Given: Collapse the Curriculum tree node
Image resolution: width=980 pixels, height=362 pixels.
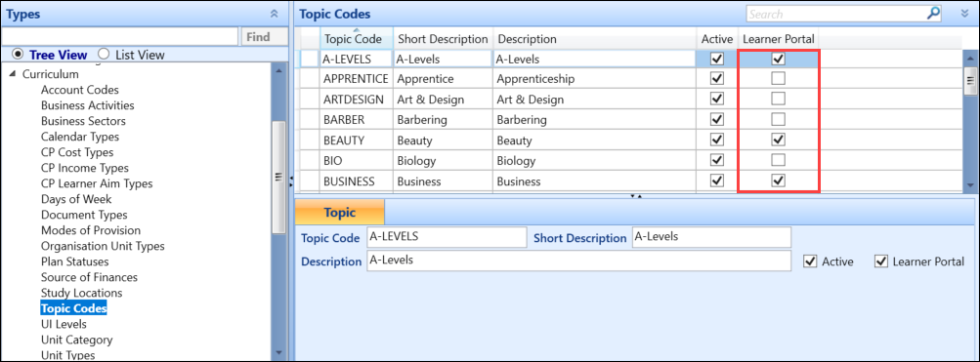Looking at the screenshot, I should pyautogui.click(x=13, y=74).
